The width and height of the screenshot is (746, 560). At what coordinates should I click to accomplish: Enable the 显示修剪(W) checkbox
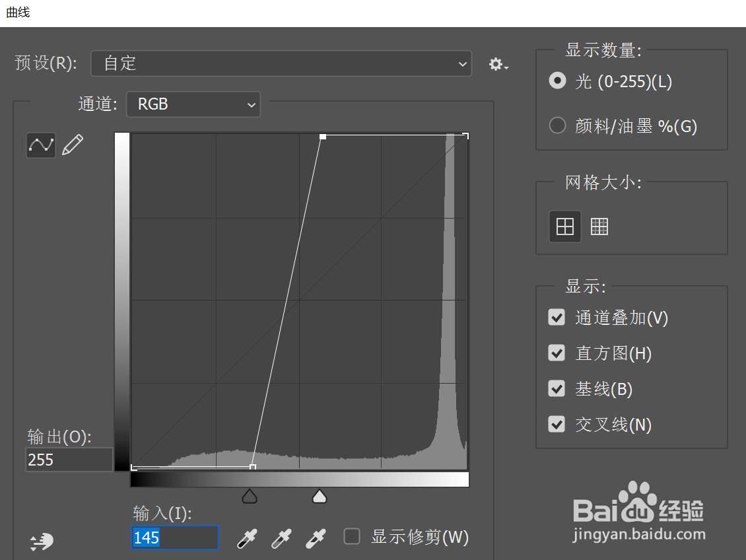[352, 536]
